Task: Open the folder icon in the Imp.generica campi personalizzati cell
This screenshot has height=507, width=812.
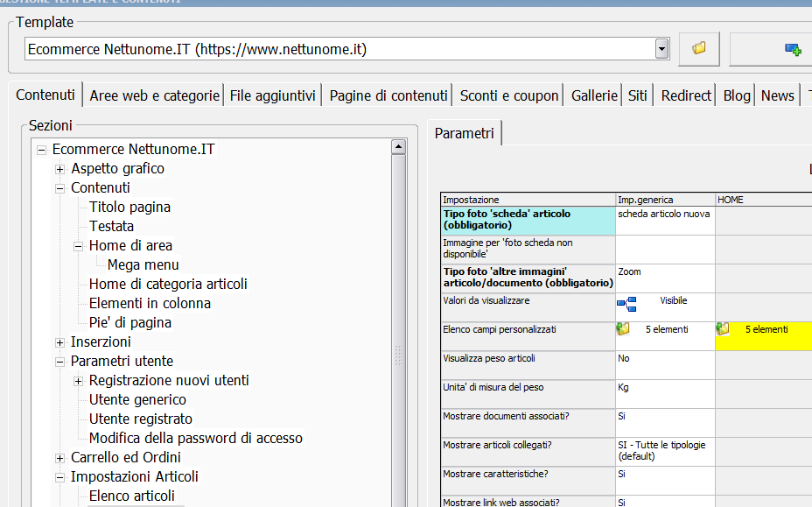Action: [623, 328]
